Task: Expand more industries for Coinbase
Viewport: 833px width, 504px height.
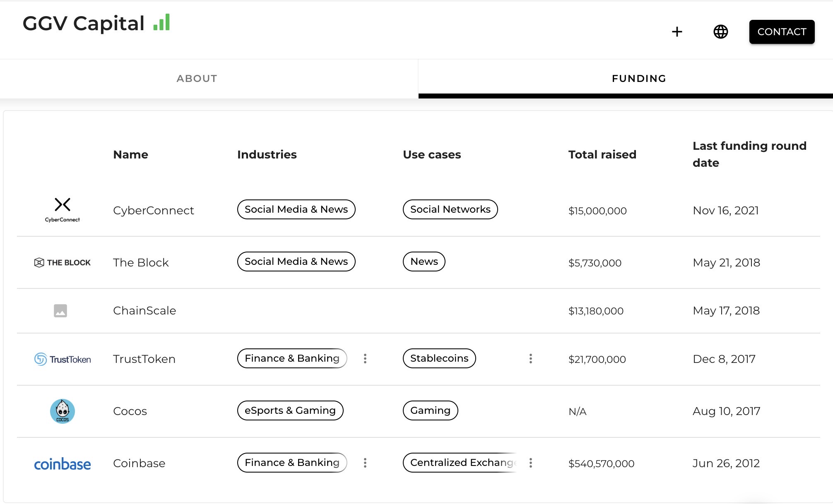Action: click(365, 463)
